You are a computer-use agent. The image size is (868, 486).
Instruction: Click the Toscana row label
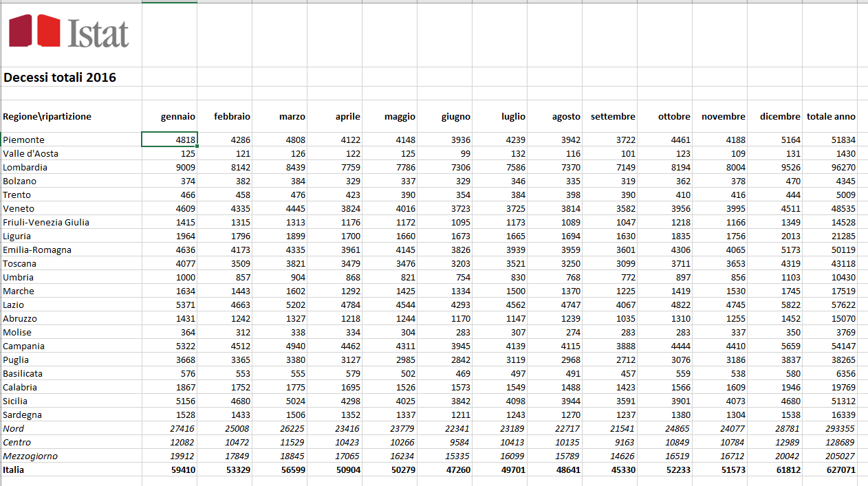click(x=20, y=263)
